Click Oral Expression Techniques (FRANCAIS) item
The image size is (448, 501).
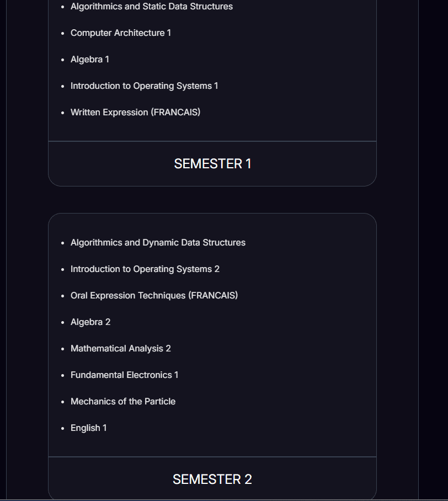click(154, 296)
